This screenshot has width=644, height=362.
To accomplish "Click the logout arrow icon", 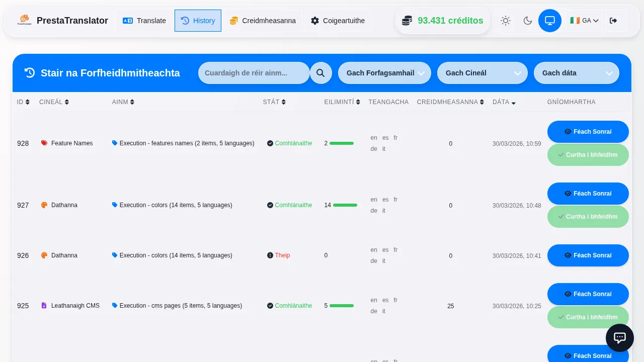I will pyautogui.click(x=613, y=21).
